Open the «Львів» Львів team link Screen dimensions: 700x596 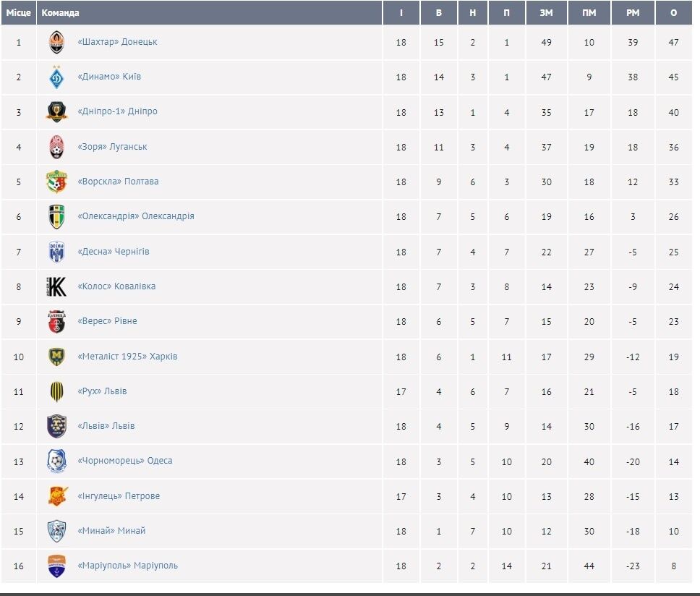(x=106, y=426)
